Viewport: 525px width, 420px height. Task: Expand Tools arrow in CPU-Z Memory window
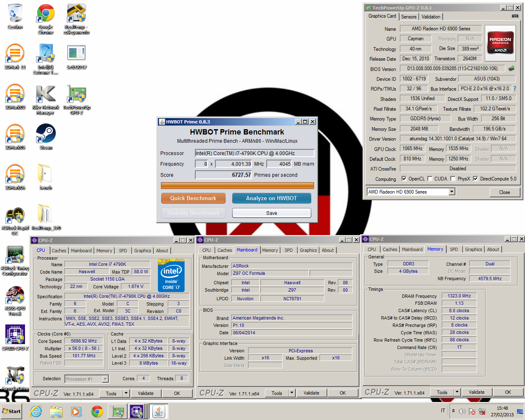click(x=457, y=392)
